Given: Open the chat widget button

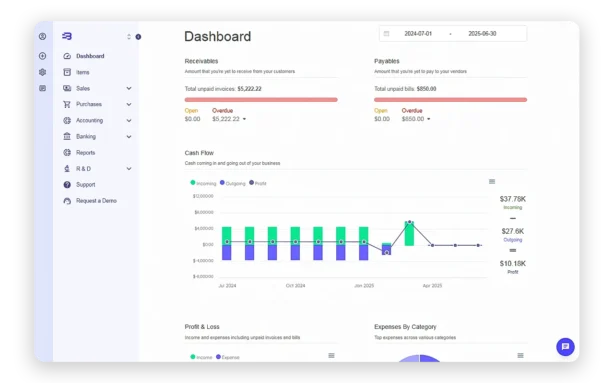Looking at the screenshot, I should point(565,347).
